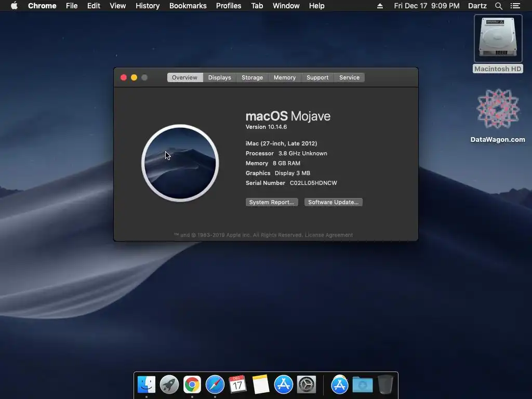Screen dimensions: 532x399
Task: Select the Macintosh HD desktop drive
Action: point(498,44)
